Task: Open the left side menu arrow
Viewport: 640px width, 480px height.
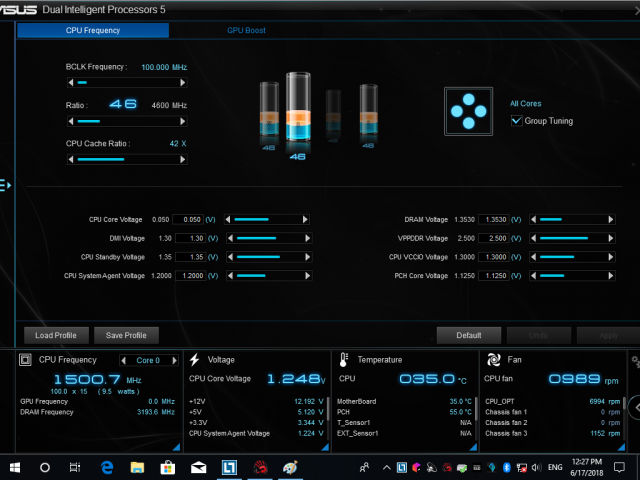Action: click(x=5, y=184)
